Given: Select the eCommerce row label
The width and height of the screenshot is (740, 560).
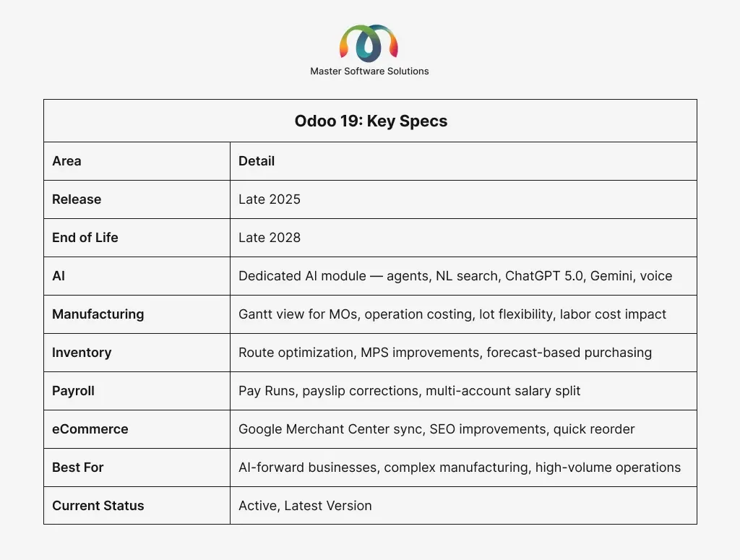Looking at the screenshot, I should 90,429.
